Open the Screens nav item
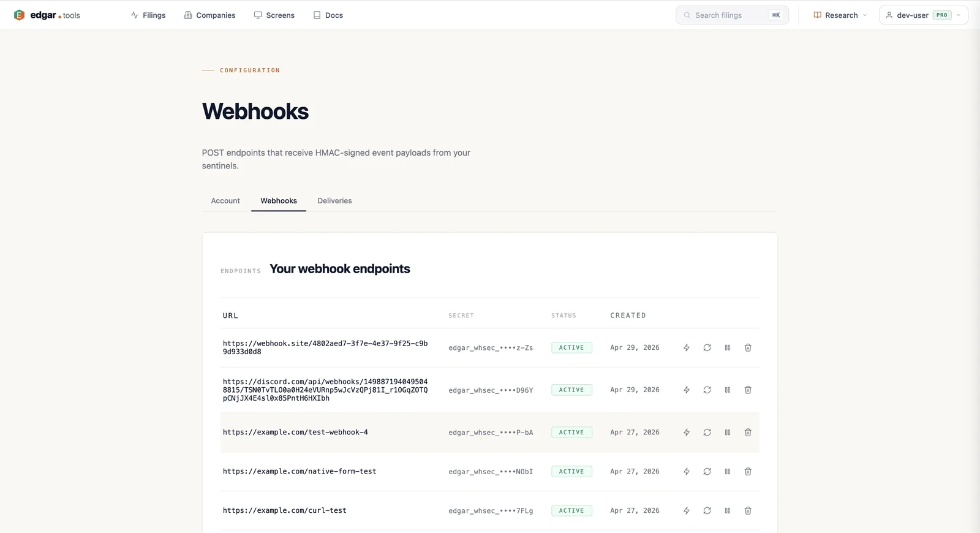This screenshot has height=533, width=980. (x=274, y=15)
